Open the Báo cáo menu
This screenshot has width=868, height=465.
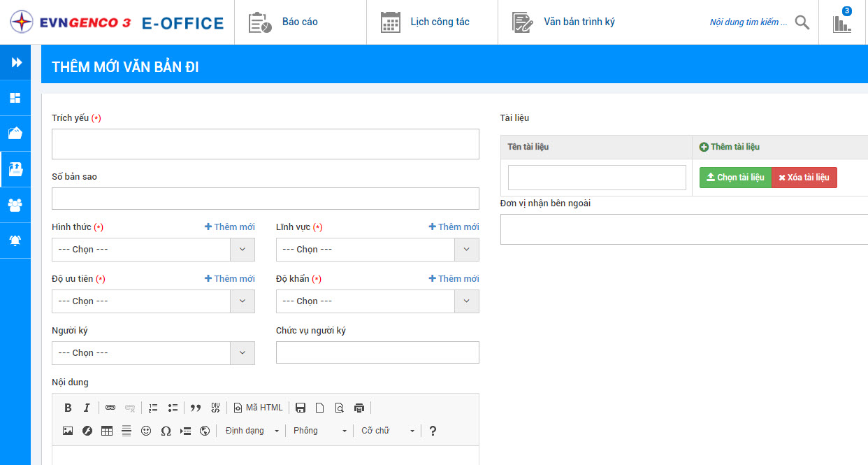coord(284,22)
